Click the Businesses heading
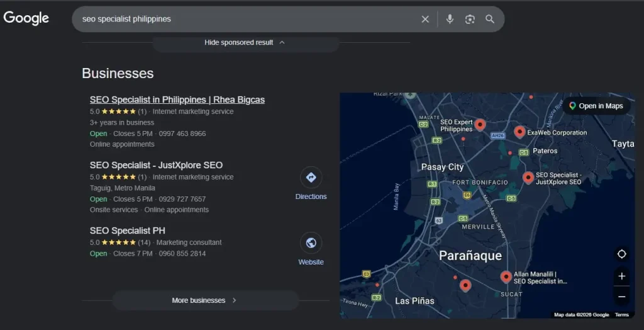Image resolution: width=644 pixels, height=330 pixels. [x=118, y=73]
